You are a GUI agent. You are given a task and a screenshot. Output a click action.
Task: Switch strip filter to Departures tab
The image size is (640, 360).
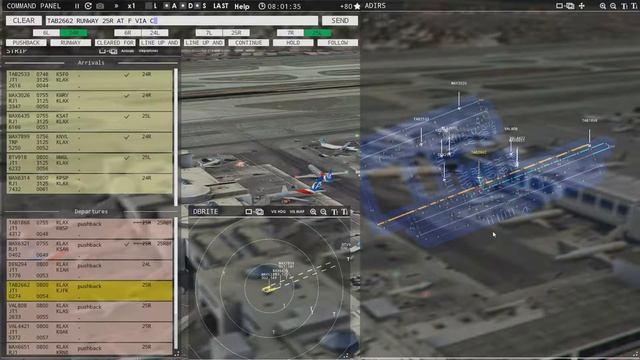click(148, 51)
